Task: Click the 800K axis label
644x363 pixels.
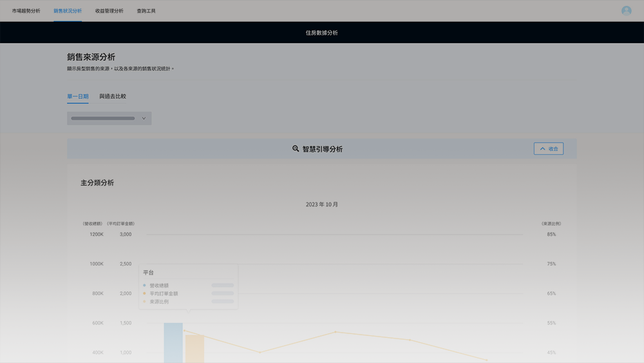Action: point(98,293)
